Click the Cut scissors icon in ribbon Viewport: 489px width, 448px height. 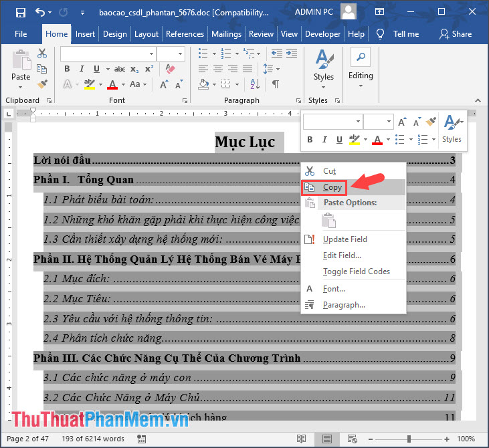click(42, 53)
